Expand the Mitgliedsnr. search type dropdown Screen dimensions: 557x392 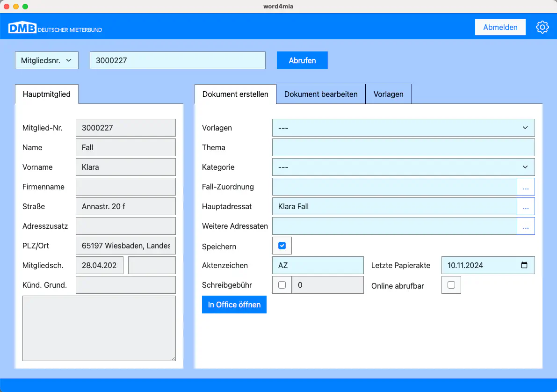pos(47,60)
